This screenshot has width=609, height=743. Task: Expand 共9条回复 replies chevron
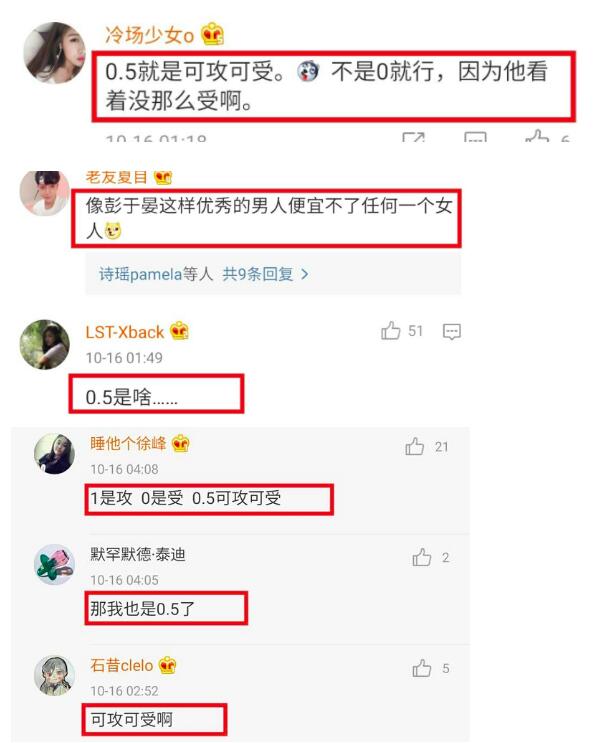click(x=305, y=274)
